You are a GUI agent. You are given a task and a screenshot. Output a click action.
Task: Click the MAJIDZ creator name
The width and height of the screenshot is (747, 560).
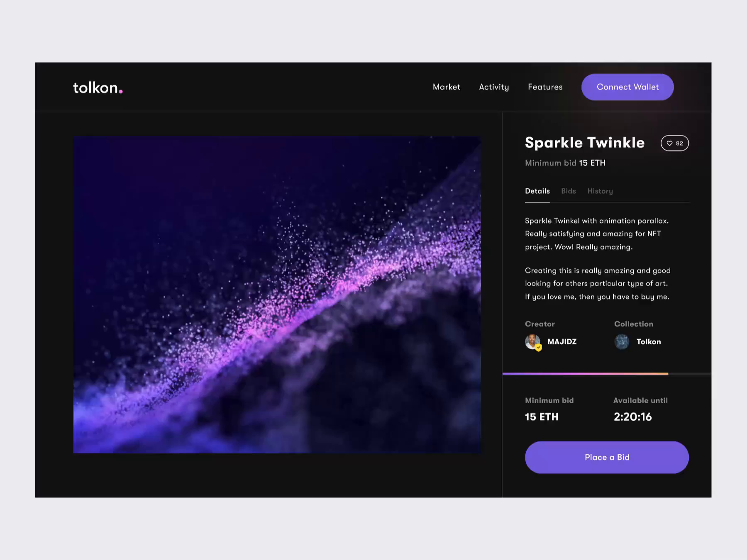point(562,342)
